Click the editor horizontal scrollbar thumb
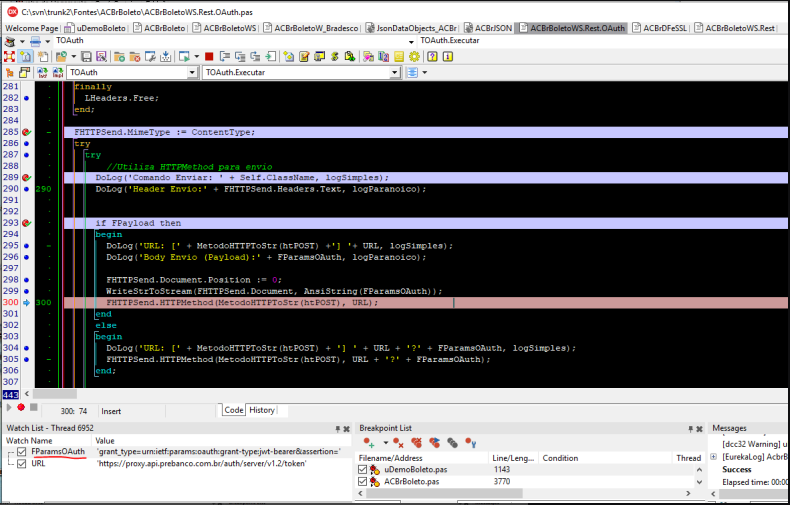The width and height of the screenshot is (790, 505). (x=55, y=394)
